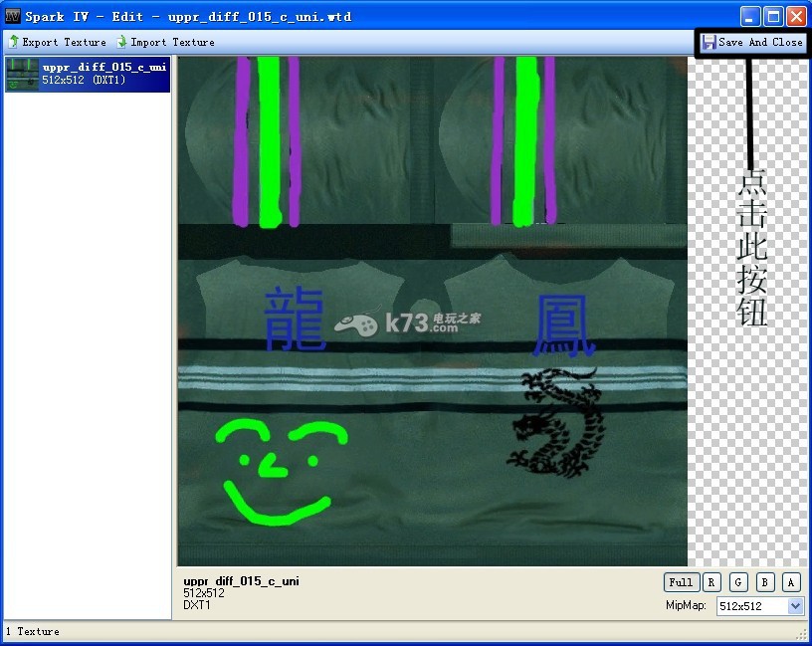Click the resize grip in the status bar corner

click(x=802, y=633)
